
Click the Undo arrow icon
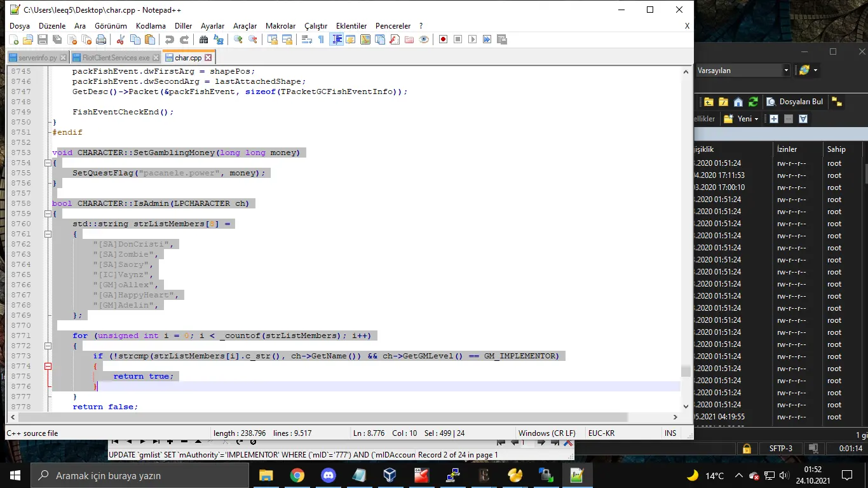point(169,39)
